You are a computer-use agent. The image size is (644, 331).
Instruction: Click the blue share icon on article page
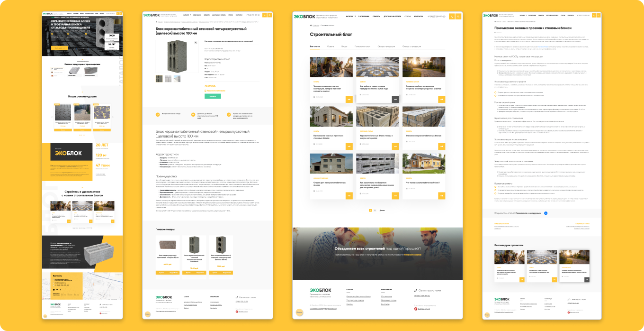[x=546, y=213]
